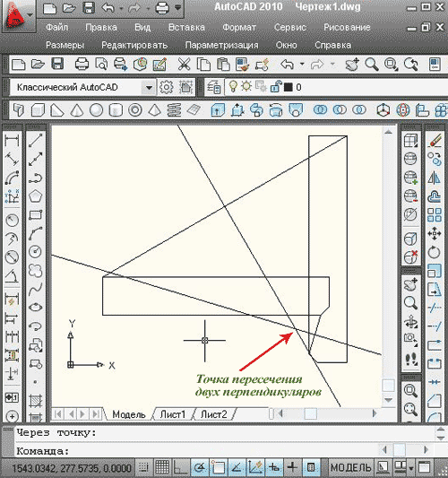Open the Рисование menu
Screen dimensions: 448x478
point(347,27)
